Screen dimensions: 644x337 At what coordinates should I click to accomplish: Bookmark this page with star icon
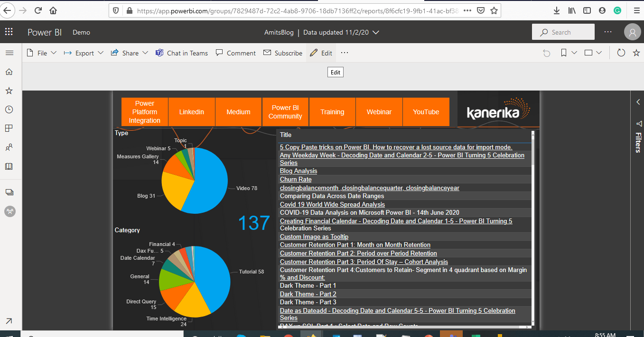click(494, 10)
